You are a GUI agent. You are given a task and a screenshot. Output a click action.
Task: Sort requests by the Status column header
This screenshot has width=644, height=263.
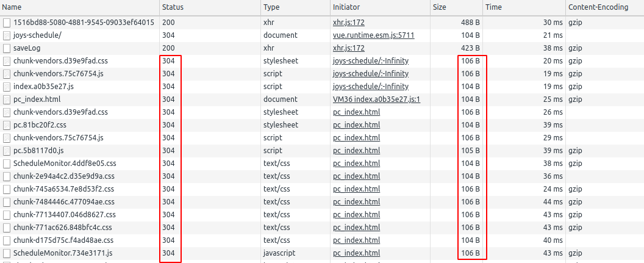click(210, 7)
